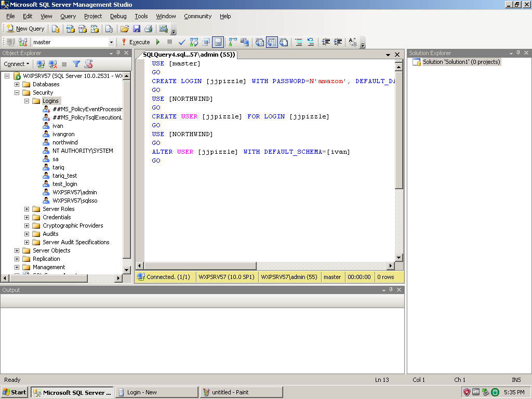Create an Analysis Services MDX query

pyautogui.click(x=70, y=29)
